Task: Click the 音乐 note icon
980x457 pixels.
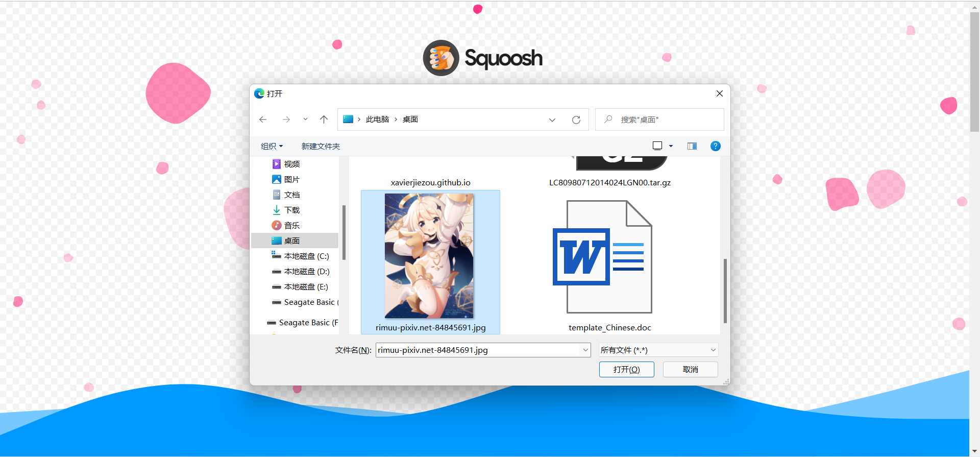Action: (277, 225)
